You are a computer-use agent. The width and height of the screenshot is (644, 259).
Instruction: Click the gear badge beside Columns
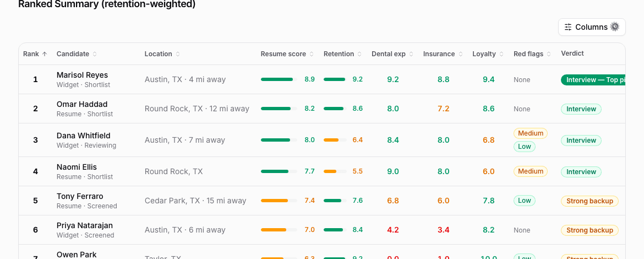click(x=614, y=26)
